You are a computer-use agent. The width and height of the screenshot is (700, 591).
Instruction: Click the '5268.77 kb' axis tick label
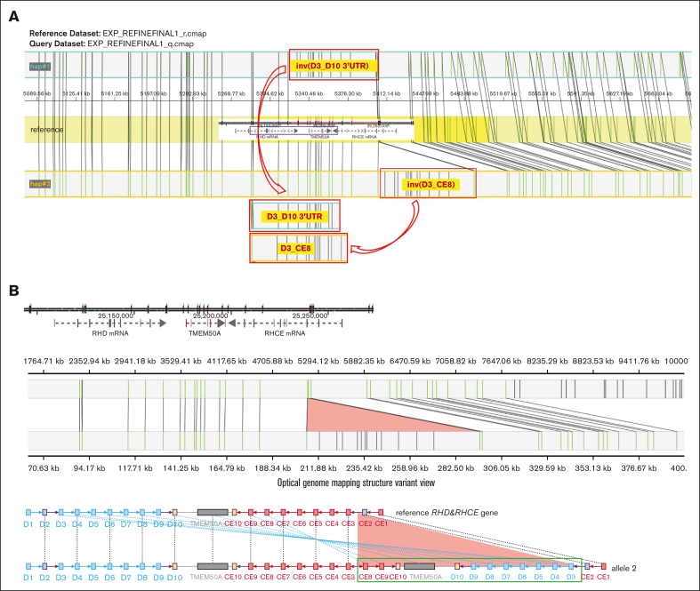coord(231,93)
